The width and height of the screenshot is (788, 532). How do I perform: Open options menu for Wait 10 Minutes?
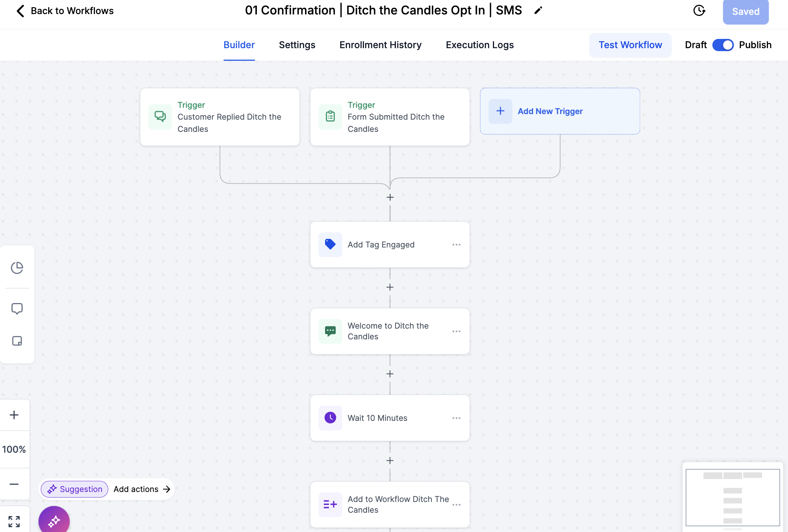pos(456,418)
